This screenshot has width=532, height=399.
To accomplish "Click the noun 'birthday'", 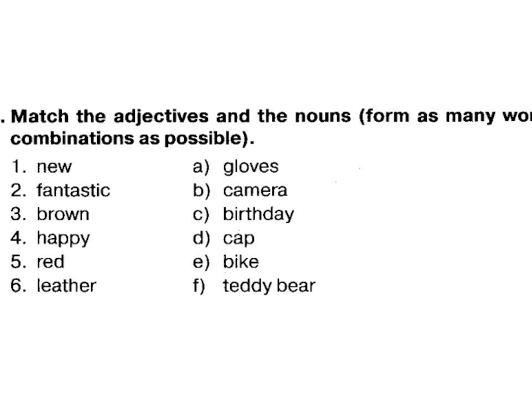I will coord(258,214).
